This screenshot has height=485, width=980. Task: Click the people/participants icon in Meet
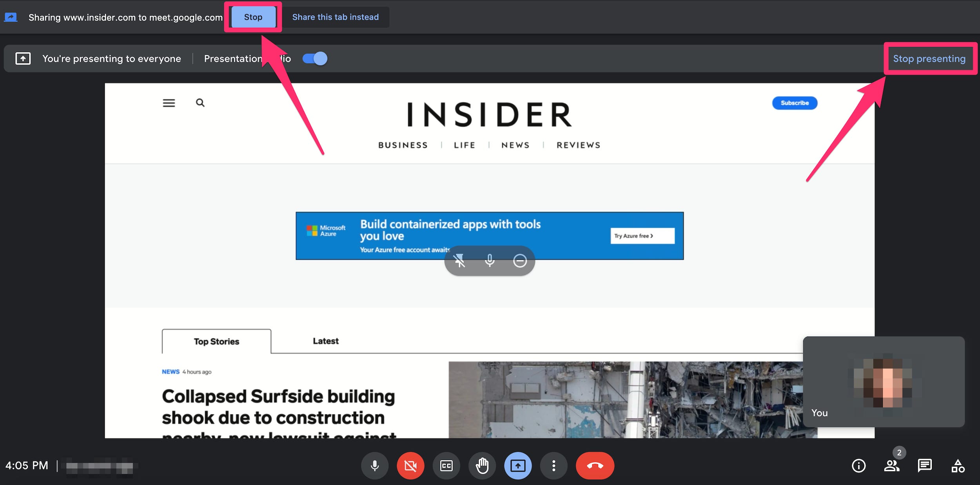point(892,465)
